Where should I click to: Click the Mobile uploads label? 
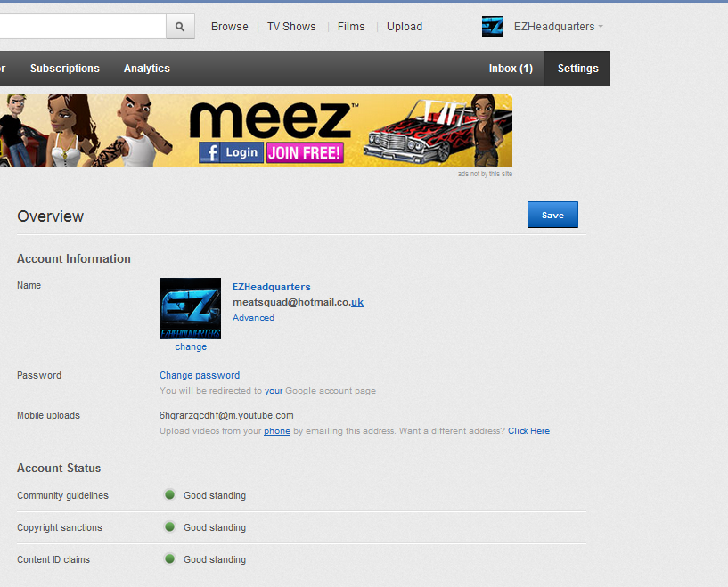(x=49, y=415)
